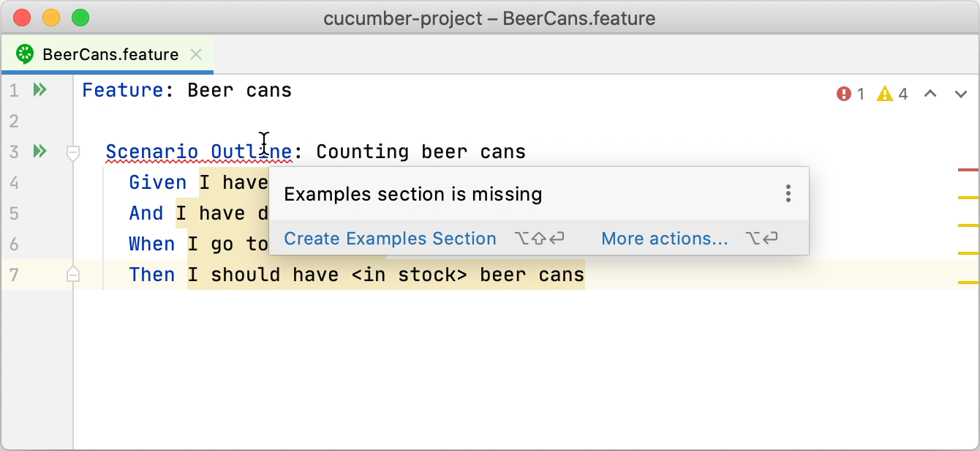Jump to previous highlighted problem

coord(930,94)
